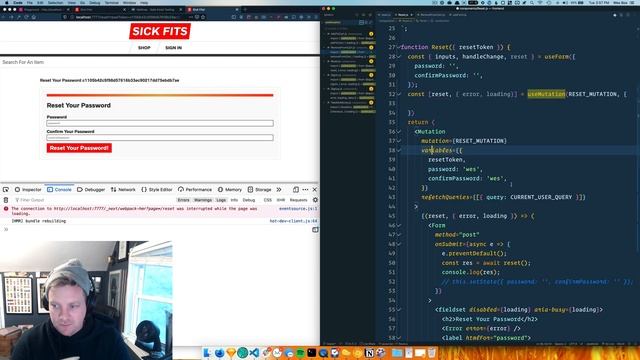Collapse fold arrow on line 46 Form
The image size is (640, 360).
point(399,225)
